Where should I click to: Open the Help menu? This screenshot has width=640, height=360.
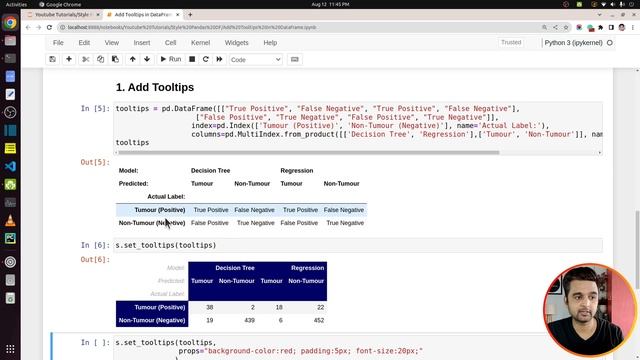[270, 42]
